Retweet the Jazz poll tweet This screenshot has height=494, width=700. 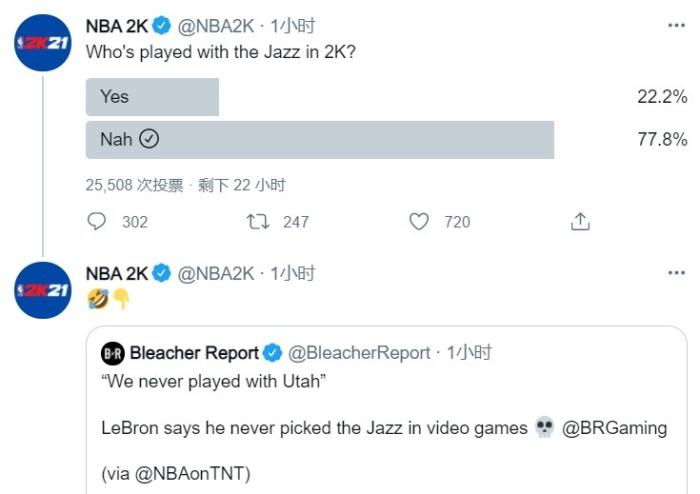point(258,222)
